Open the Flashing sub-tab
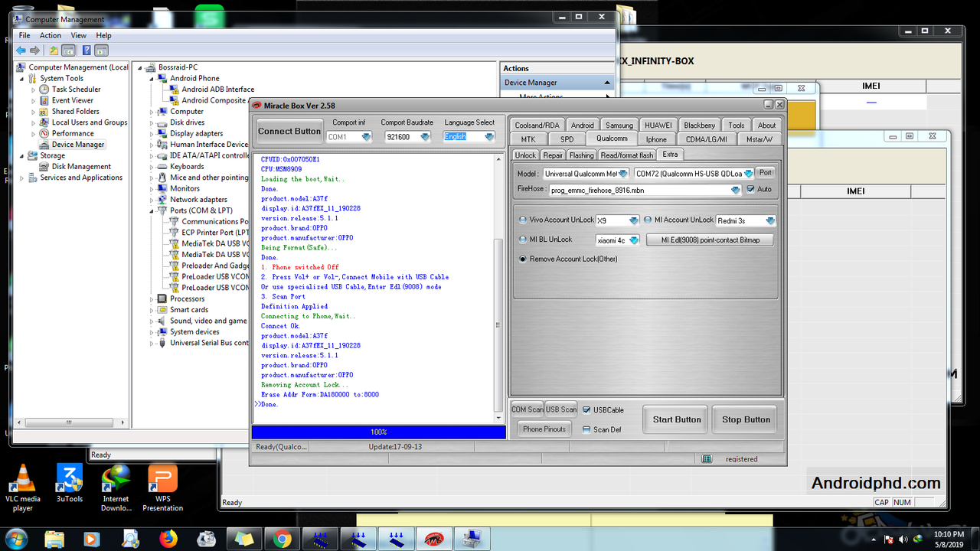This screenshot has width=980, height=551. pos(581,155)
